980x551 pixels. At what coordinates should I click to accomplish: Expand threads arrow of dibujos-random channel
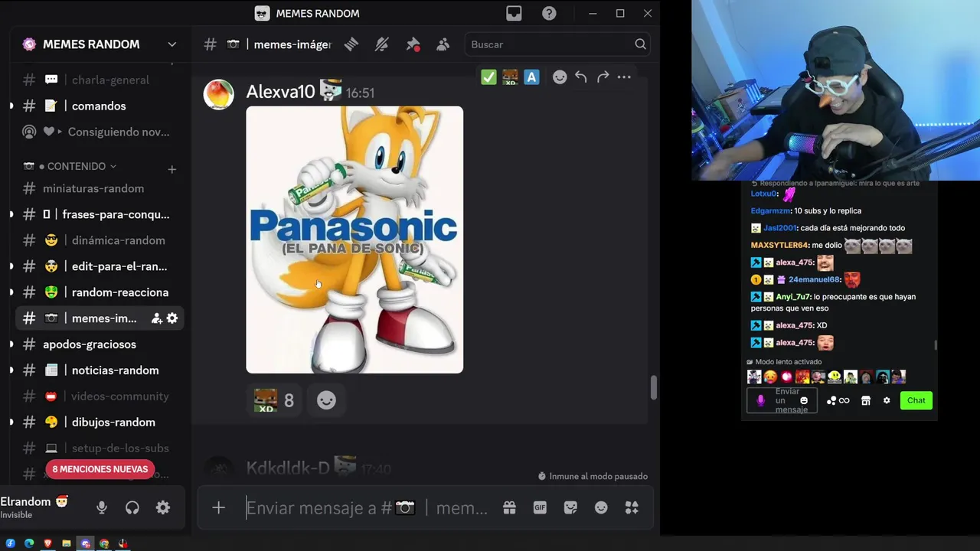[x=11, y=422]
